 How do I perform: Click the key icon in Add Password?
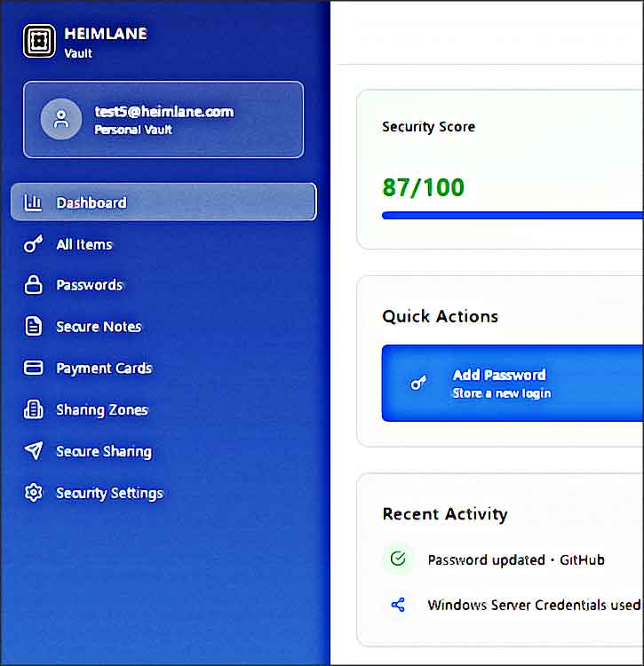tap(418, 383)
